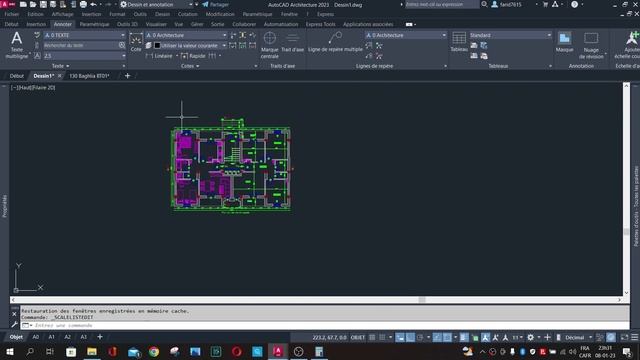Open the workspace switching gear in status bar
Viewport: 640px width, 360px height.
tap(530, 338)
